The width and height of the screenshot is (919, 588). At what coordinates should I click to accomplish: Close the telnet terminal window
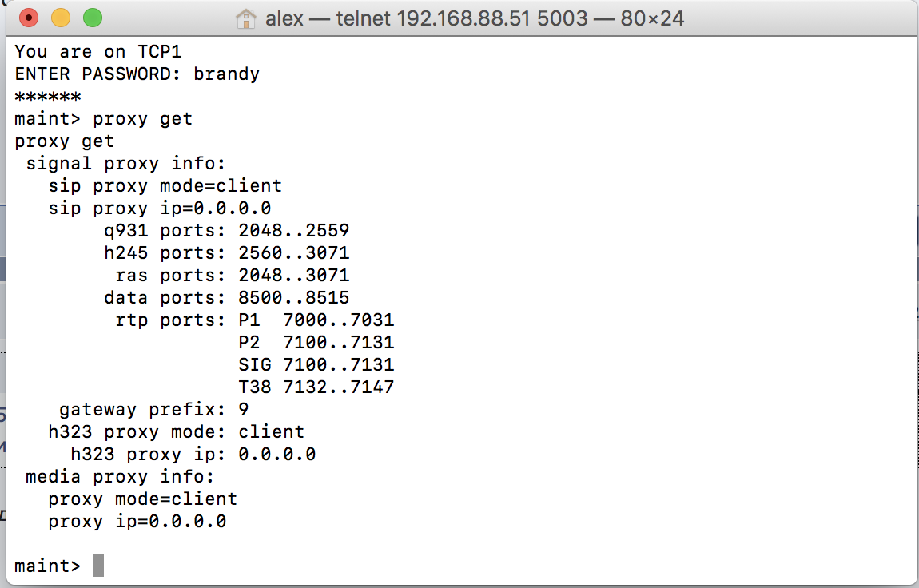click(29, 17)
